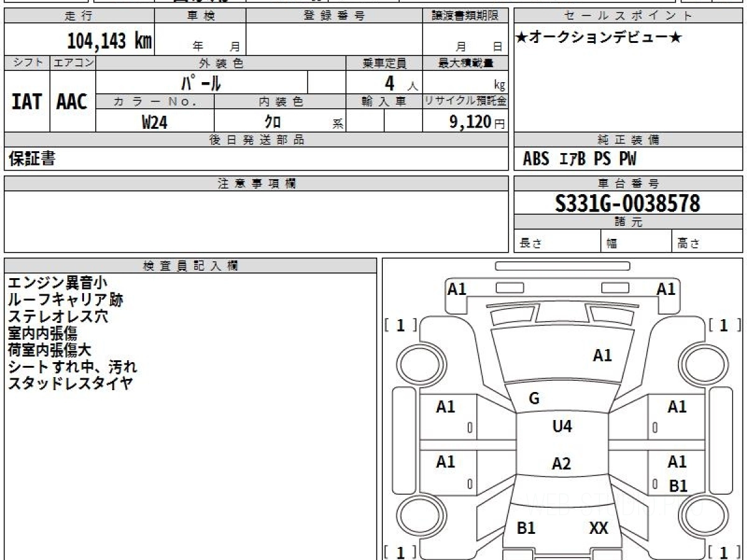This screenshot has width=747, height=560.
Task: Click the A1 mark on the right front door
Action: pos(677,407)
